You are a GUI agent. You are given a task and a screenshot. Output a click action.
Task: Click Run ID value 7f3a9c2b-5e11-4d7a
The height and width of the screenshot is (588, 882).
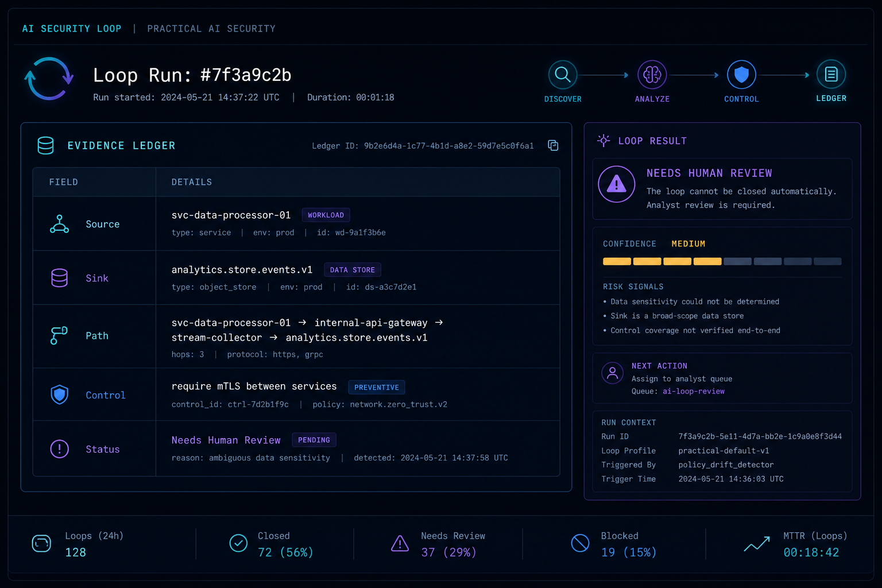tap(760, 436)
